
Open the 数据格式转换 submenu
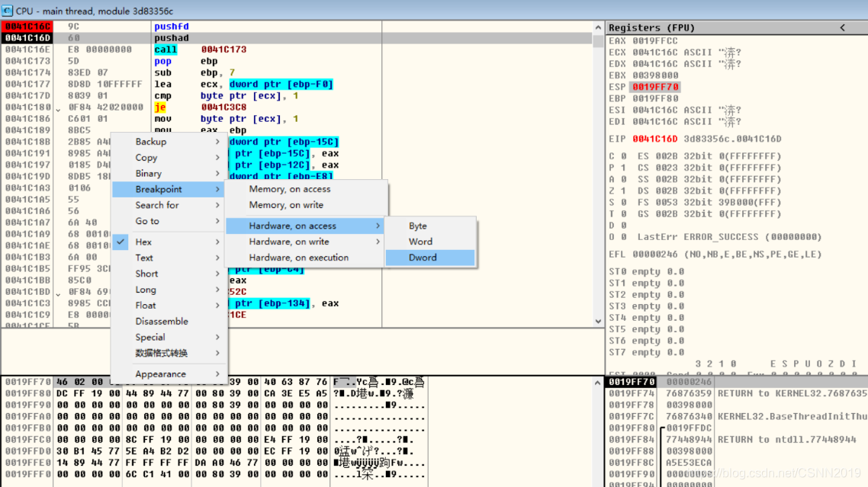pos(169,353)
